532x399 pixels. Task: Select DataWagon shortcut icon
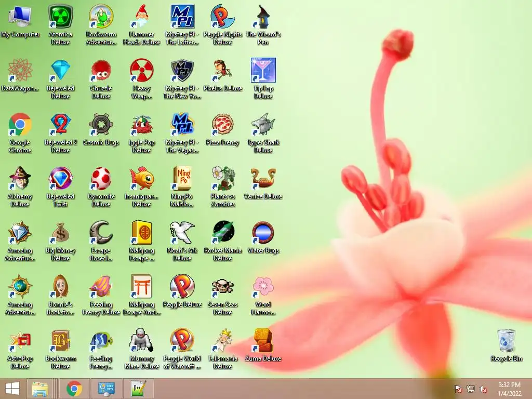point(20,70)
